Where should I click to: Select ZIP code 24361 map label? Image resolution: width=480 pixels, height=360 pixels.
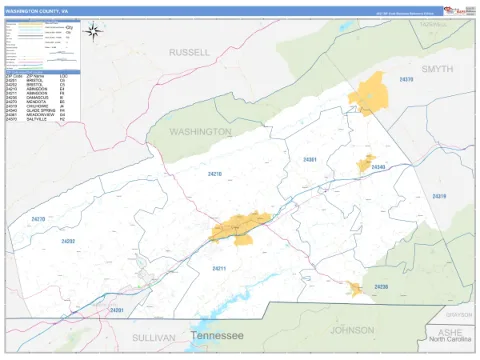click(x=310, y=160)
